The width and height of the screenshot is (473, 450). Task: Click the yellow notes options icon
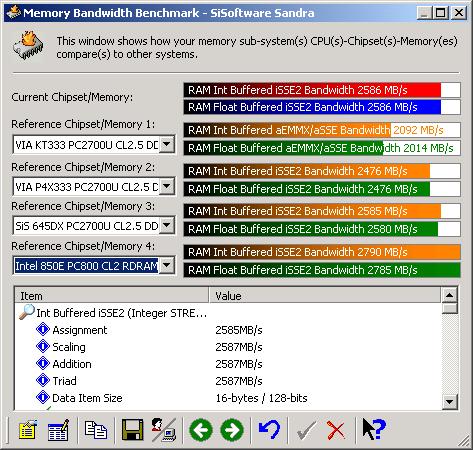click(x=28, y=429)
